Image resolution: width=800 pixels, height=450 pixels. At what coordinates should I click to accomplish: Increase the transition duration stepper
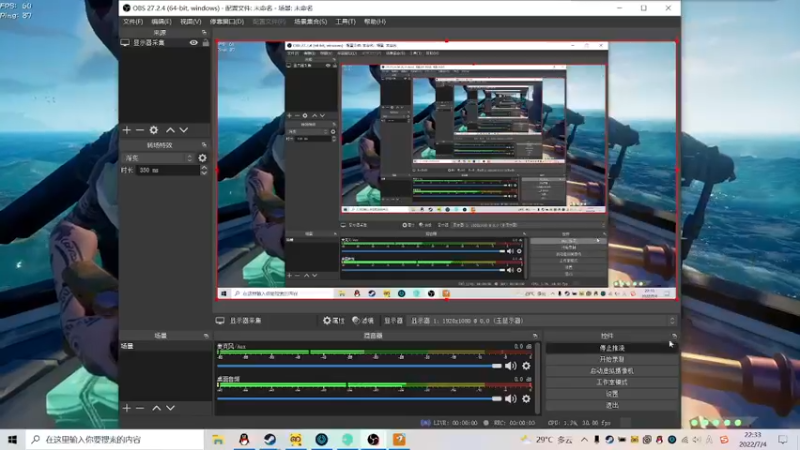[x=204, y=167]
